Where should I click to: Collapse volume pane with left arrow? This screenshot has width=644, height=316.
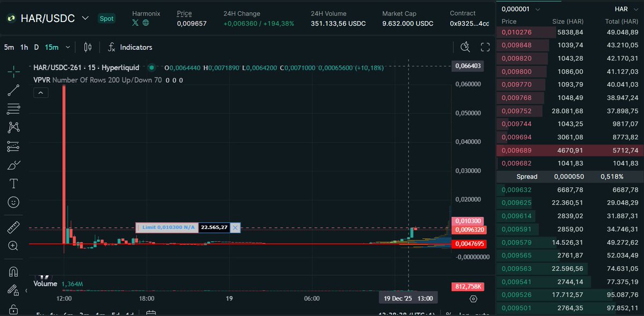point(27,290)
